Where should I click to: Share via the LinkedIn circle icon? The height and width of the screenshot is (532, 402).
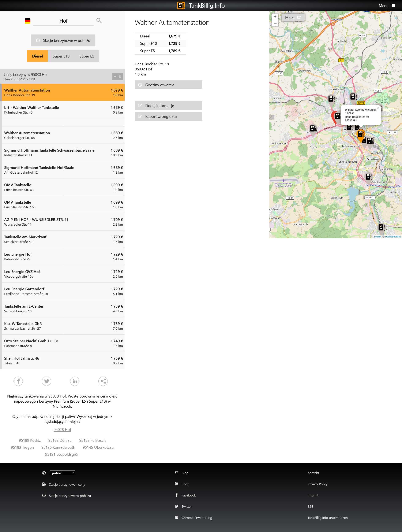point(75,381)
